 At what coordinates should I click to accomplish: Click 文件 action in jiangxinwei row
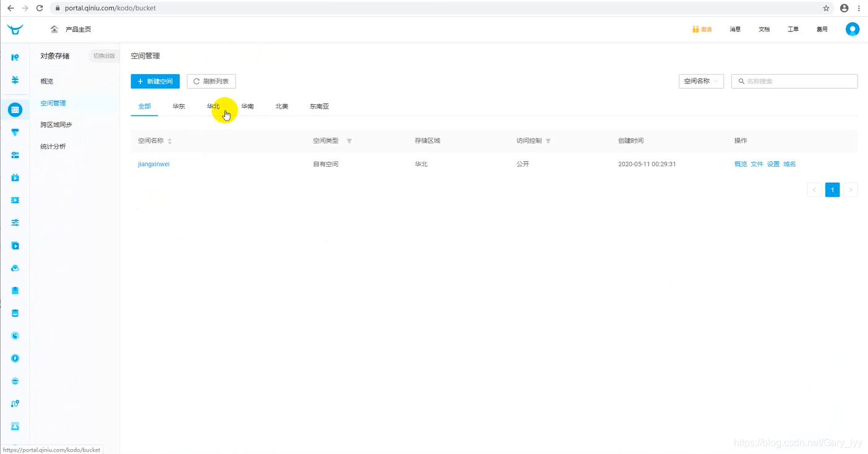coord(757,164)
